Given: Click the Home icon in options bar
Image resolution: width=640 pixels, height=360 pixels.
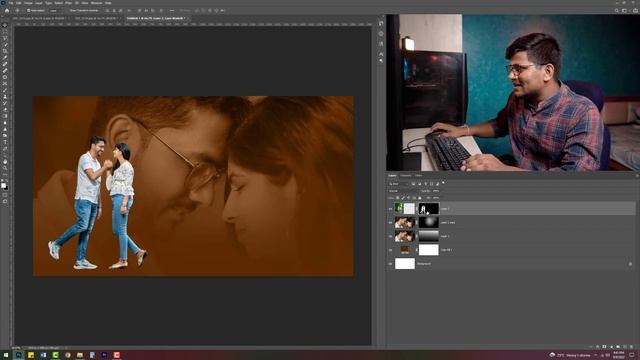Looking at the screenshot, I should [x=7, y=10].
